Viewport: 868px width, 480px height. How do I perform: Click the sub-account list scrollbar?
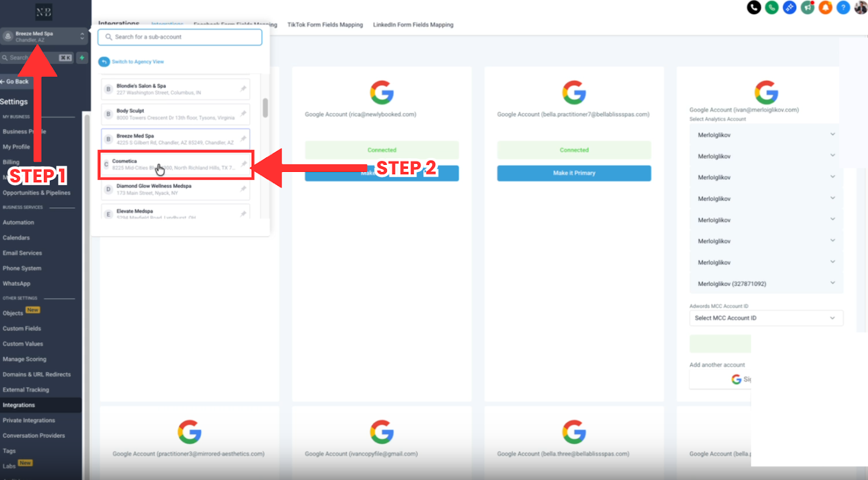coord(265,107)
